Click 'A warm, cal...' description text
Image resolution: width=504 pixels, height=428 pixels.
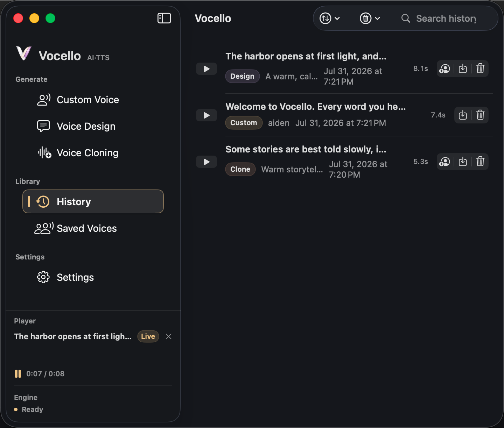(292, 77)
